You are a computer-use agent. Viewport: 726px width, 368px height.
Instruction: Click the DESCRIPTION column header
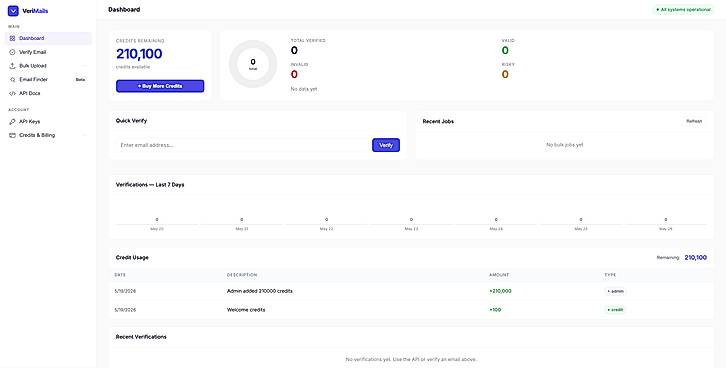(x=242, y=275)
